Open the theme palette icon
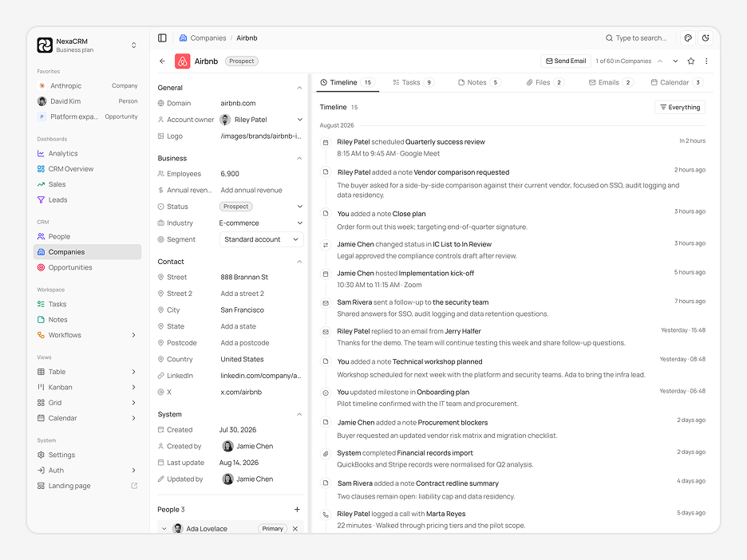The height and width of the screenshot is (560, 747). pyautogui.click(x=688, y=38)
